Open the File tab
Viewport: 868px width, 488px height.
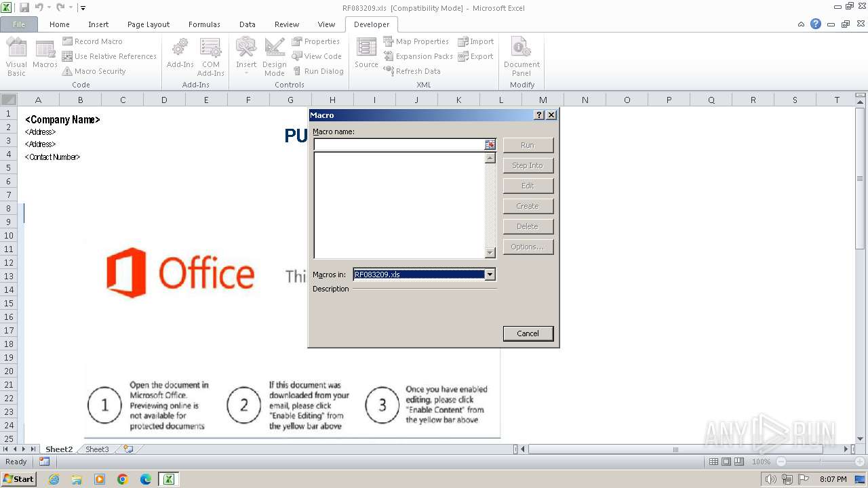pyautogui.click(x=19, y=24)
